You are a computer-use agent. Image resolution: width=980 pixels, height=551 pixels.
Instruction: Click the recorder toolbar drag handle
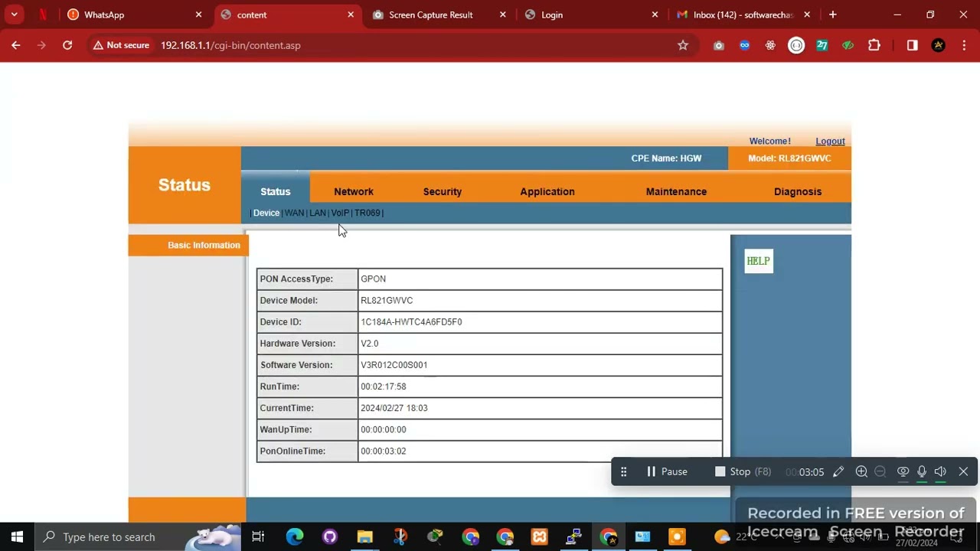pos(623,471)
